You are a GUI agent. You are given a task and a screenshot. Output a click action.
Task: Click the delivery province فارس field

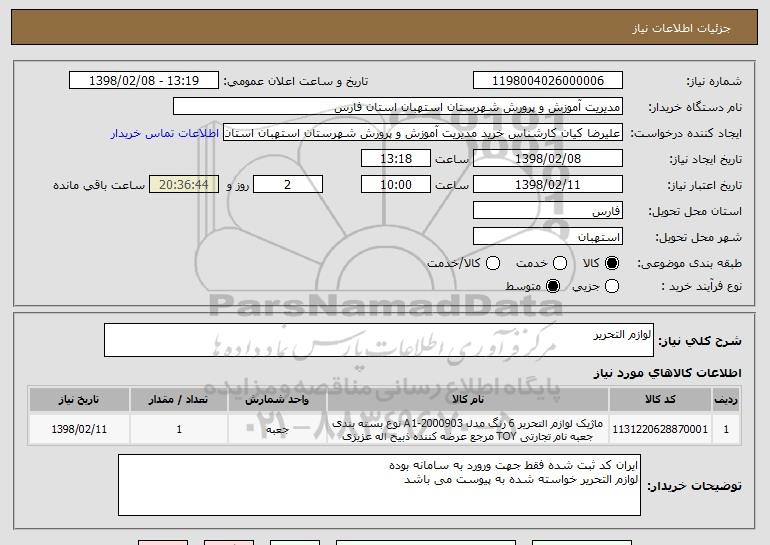[548, 211]
